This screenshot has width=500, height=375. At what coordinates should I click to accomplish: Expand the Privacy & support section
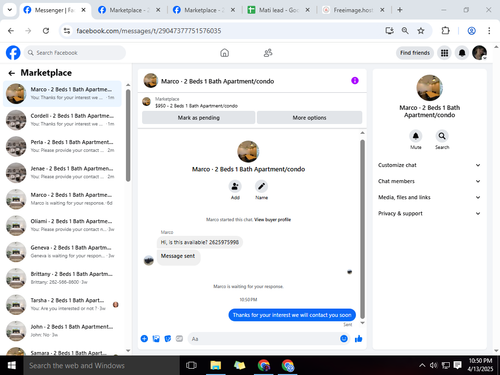(x=429, y=213)
